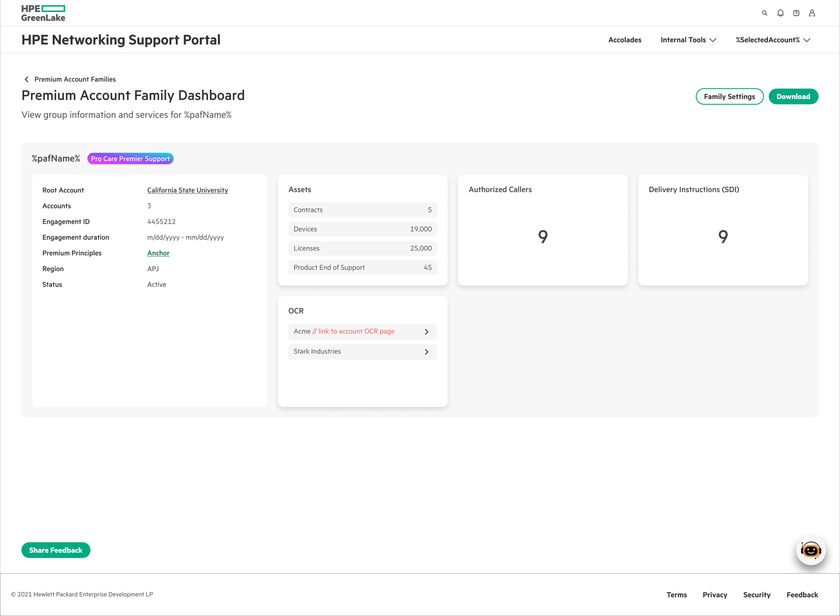Open the user profile icon

click(812, 13)
